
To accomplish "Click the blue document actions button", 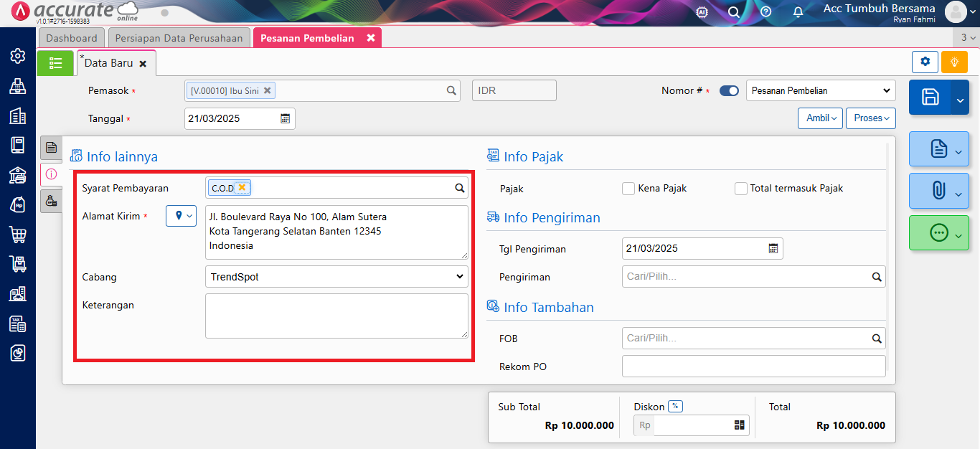I will (x=939, y=149).
